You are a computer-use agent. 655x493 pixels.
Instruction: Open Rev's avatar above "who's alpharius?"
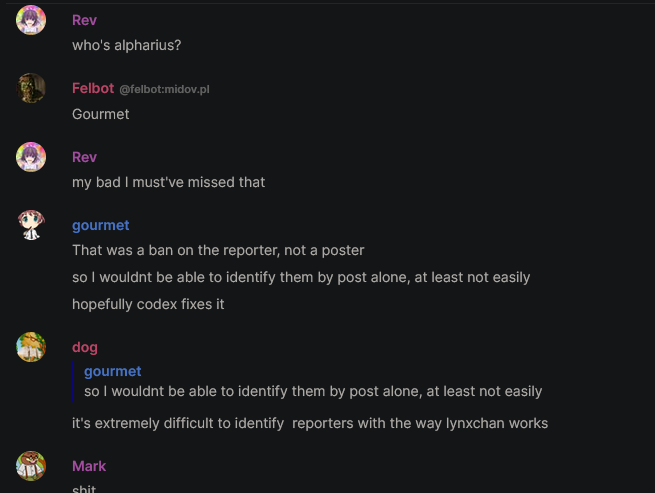[31, 20]
